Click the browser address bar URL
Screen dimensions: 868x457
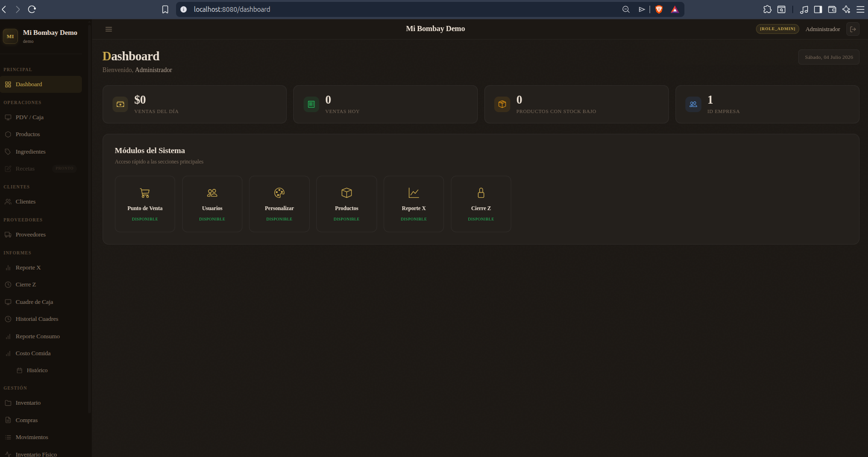(x=232, y=9)
